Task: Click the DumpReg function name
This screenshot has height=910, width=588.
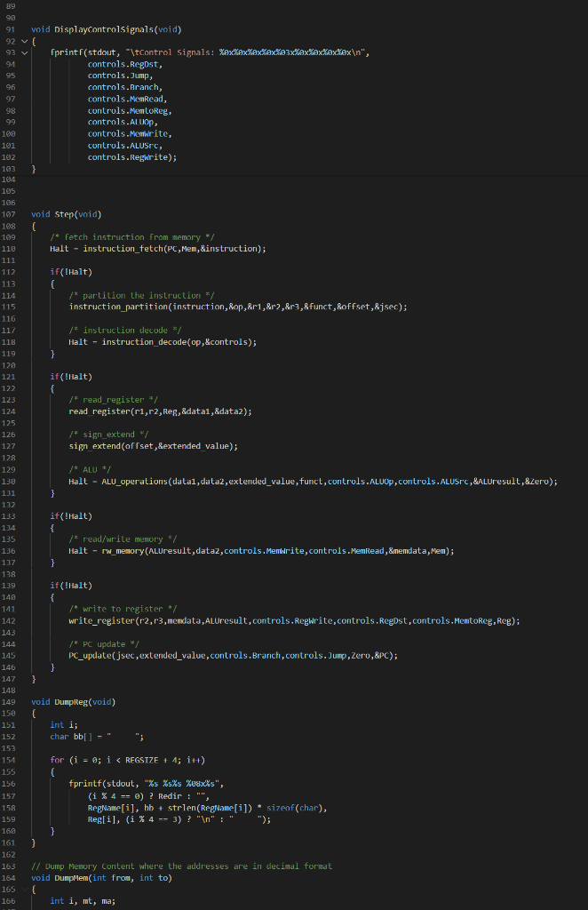Action: 71,702
